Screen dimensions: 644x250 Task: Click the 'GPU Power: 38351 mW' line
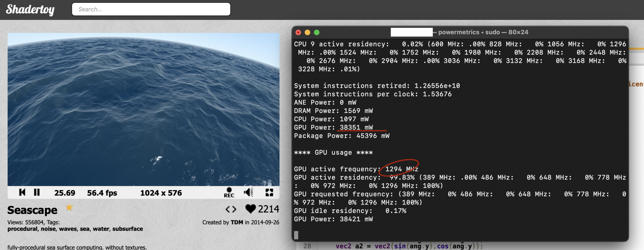(333, 127)
